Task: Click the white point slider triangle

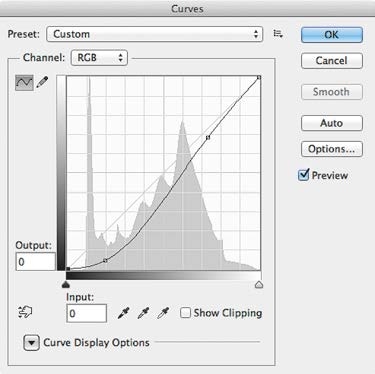Action: click(259, 284)
